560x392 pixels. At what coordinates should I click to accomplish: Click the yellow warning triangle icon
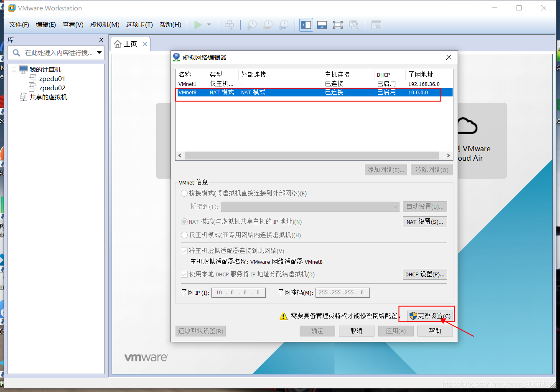[284, 316]
